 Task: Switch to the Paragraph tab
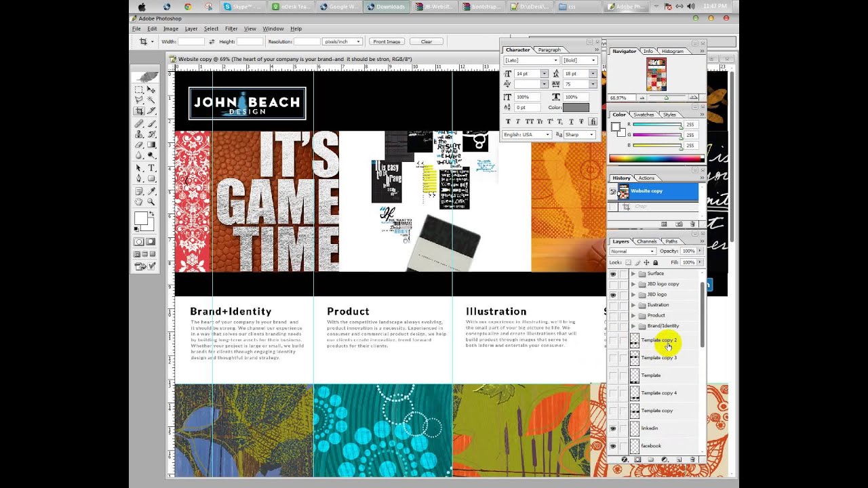549,49
